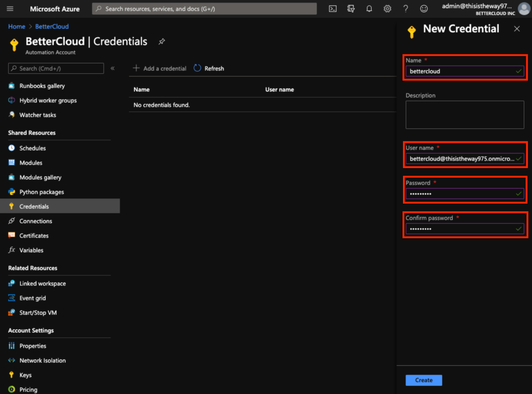Open the portal hamburger menu
This screenshot has height=394, width=532.
(10, 8)
